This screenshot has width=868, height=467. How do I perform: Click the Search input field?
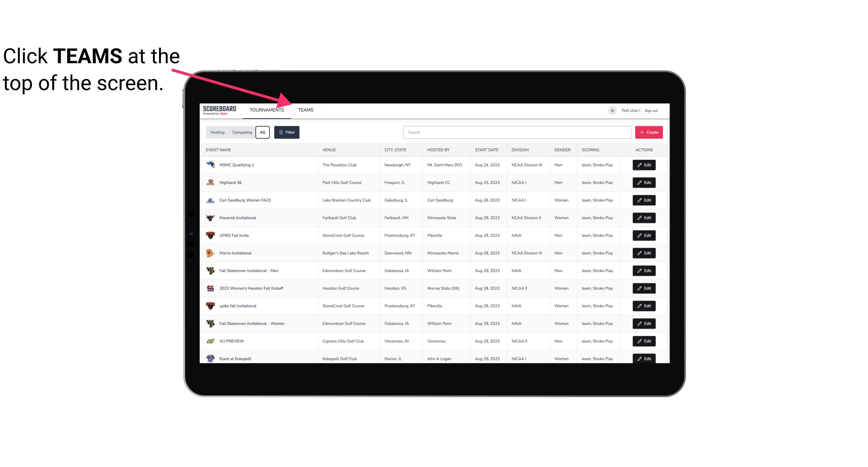click(x=516, y=132)
